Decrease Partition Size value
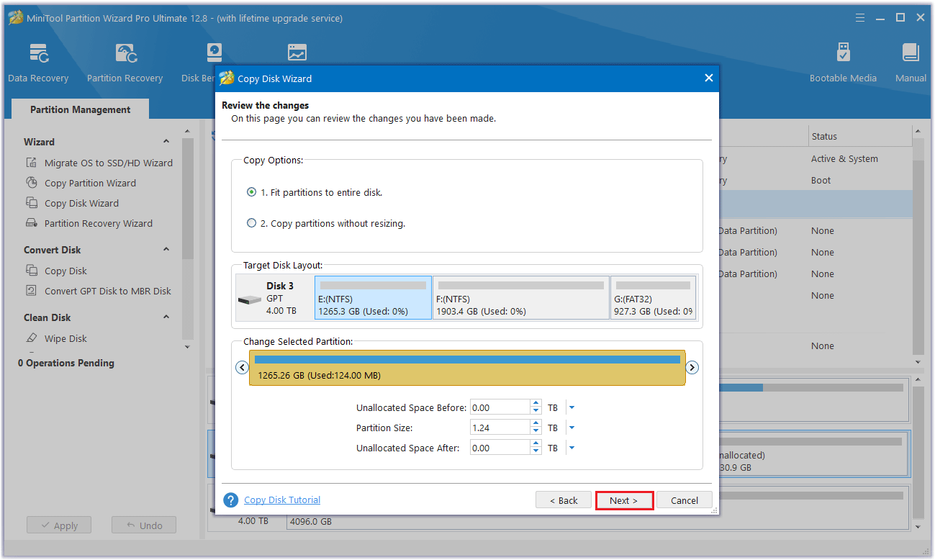Viewport: 935px width, 560px height. click(x=536, y=431)
